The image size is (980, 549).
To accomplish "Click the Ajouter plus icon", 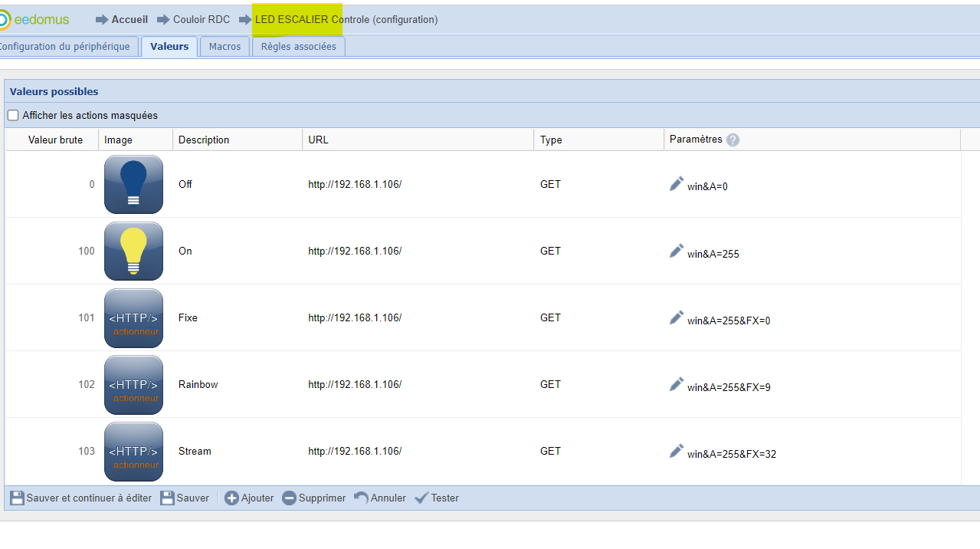I will click(x=231, y=498).
